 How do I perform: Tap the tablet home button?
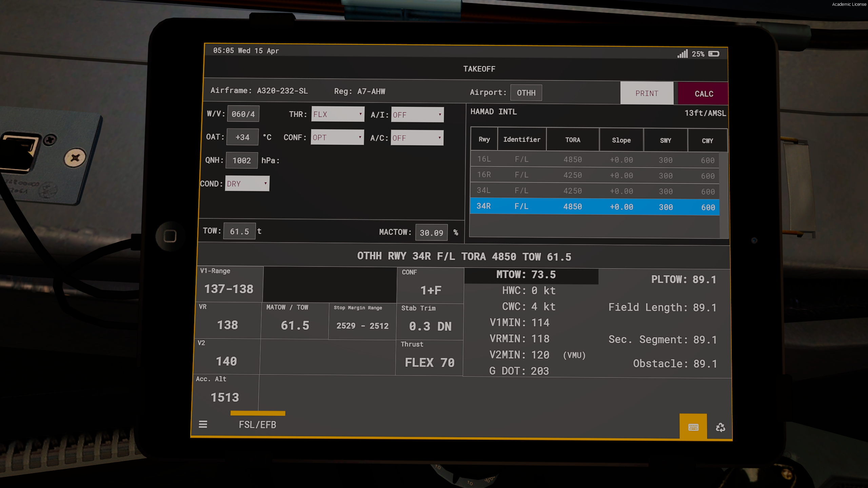pyautogui.click(x=170, y=236)
